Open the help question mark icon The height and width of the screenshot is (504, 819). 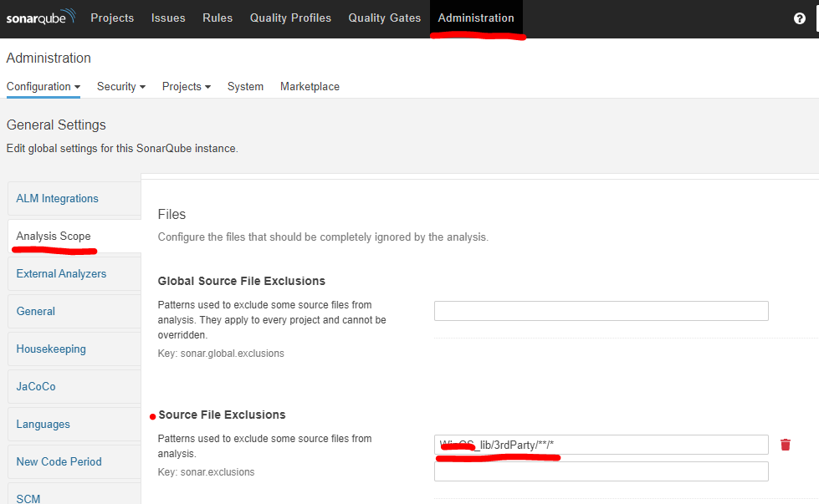tap(799, 18)
